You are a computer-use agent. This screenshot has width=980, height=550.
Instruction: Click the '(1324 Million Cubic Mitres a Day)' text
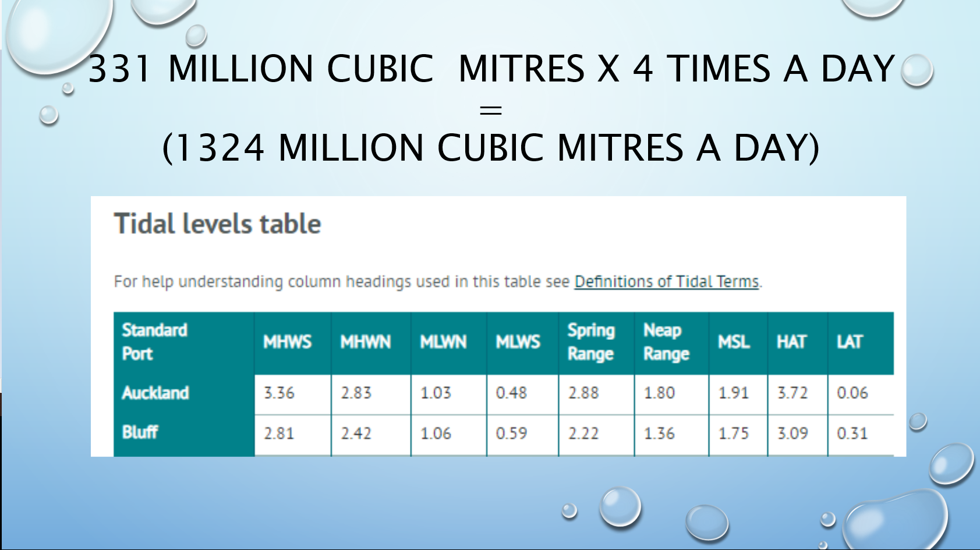(491, 147)
